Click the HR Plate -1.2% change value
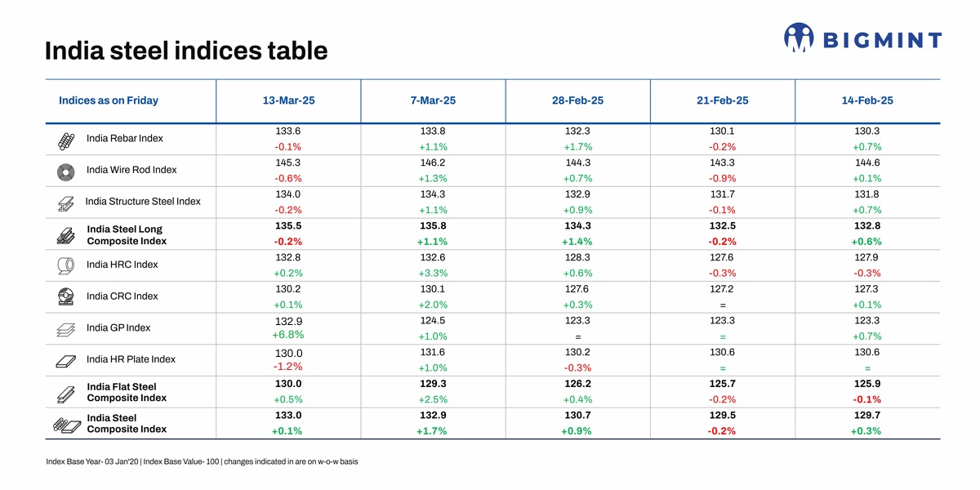 pyautogui.click(x=288, y=366)
